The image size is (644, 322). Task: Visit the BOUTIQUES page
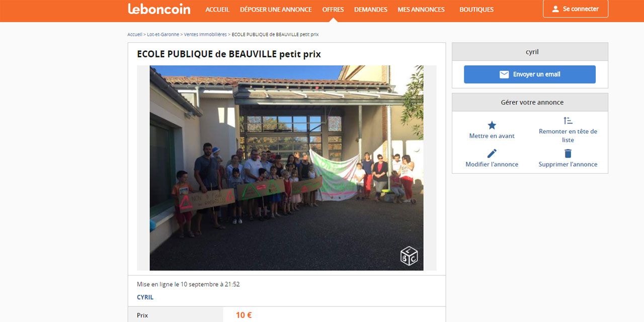tap(476, 10)
